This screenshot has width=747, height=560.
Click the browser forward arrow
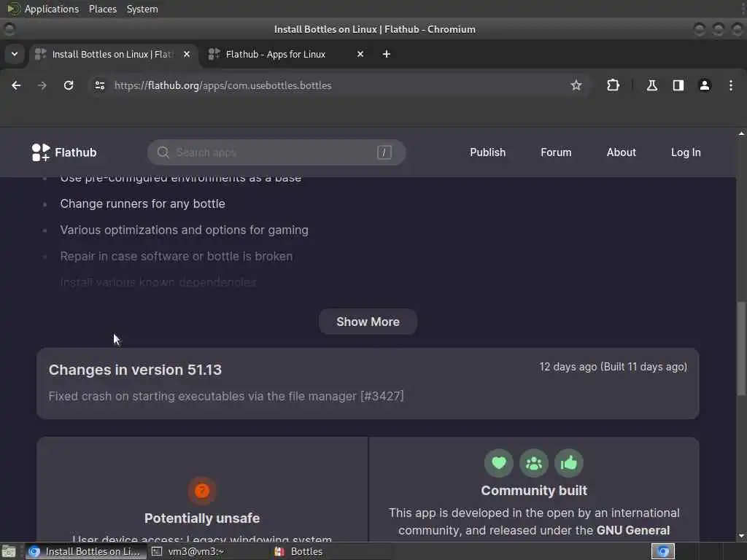tap(42, 85)
